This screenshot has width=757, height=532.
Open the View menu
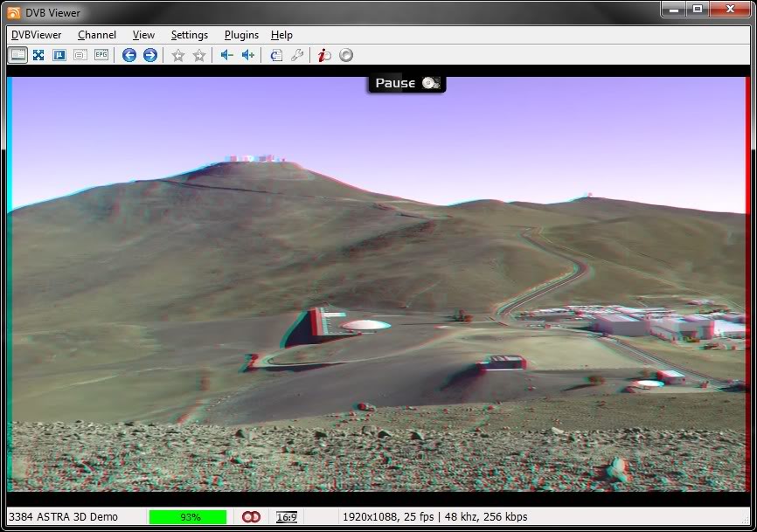tap(143, 35)
